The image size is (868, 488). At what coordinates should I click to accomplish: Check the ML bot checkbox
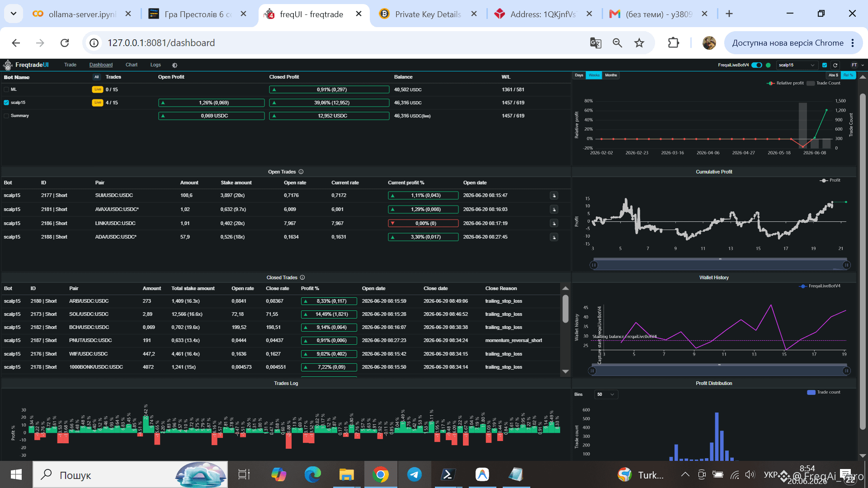click(x=6, y=89)
